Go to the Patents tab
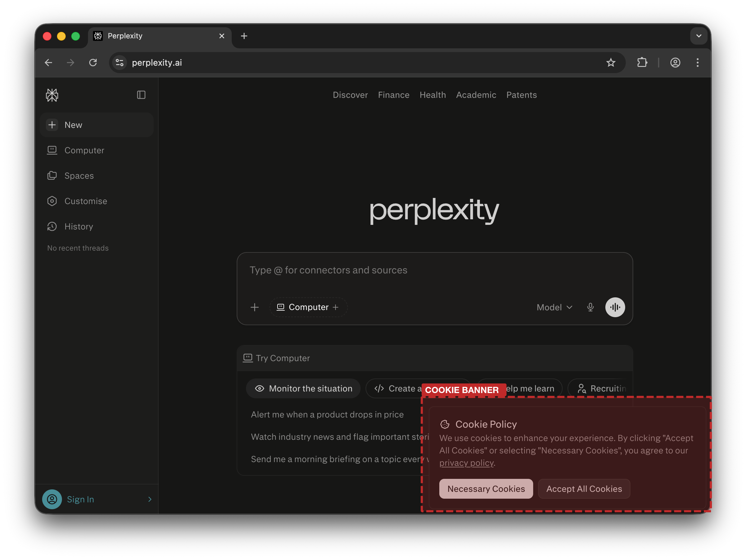This screenshot has width=746, height=560. click(521, 95)
